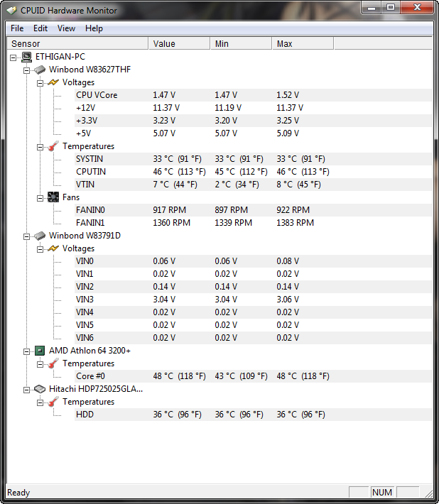This screenshot has width=439, height=504.
Task: Minimize the Hardware Monitor window
Action: pyautogui.click(x=372, y=8)
